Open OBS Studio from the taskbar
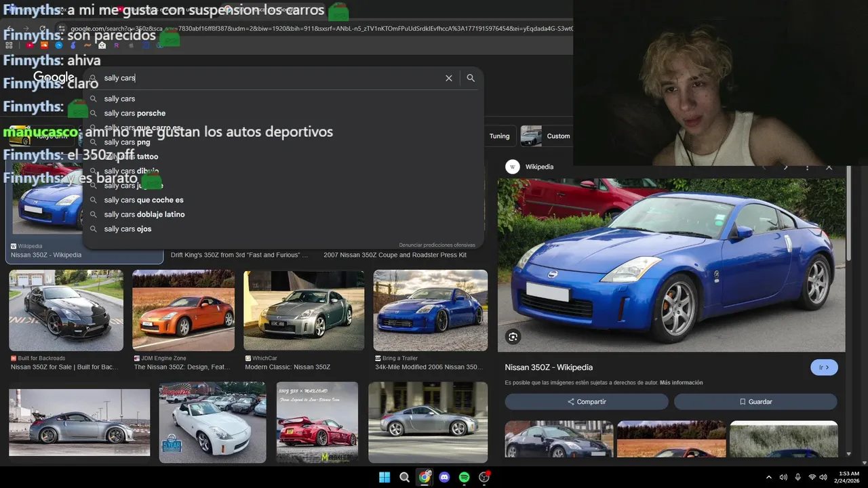 [484, 477]
